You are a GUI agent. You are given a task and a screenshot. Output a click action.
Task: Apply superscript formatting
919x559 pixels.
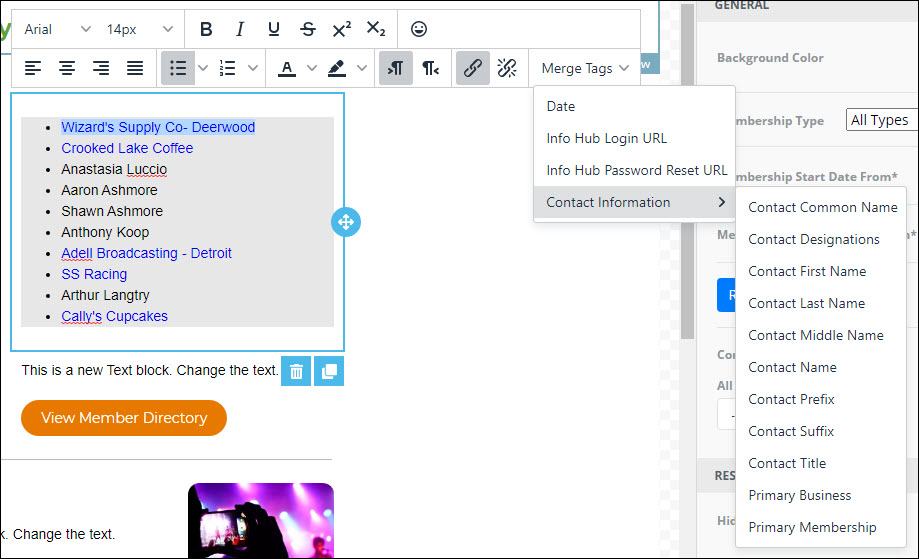tap(342, 29)
